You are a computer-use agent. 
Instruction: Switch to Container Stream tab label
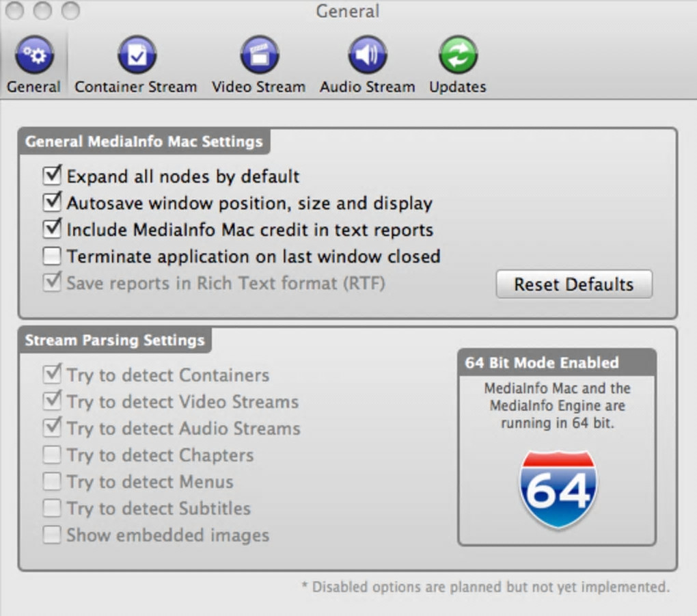pos(135,87)
